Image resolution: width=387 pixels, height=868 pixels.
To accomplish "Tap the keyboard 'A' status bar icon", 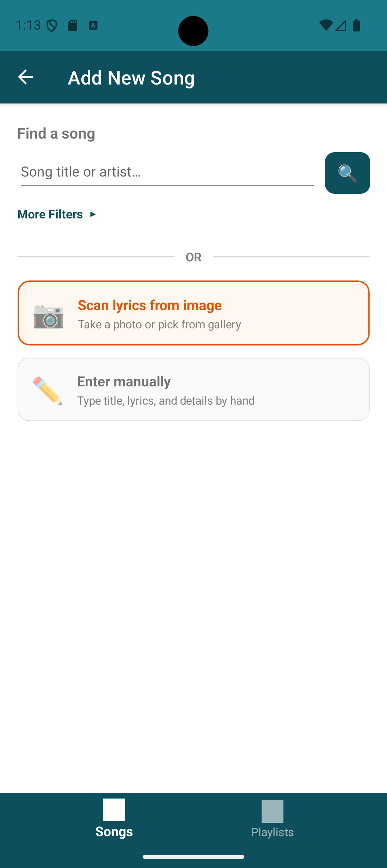I will pyautogui.click(x=93, y=25).
